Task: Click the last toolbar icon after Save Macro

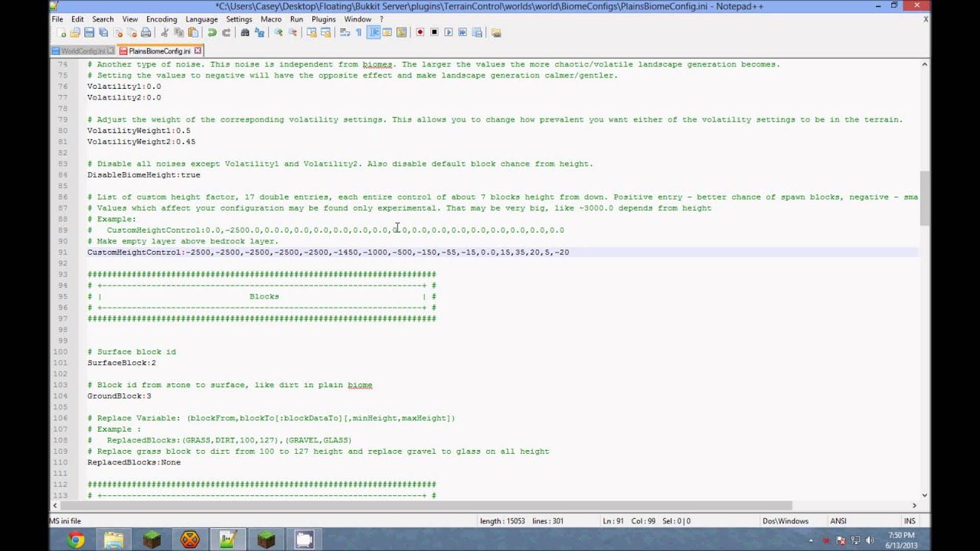Action: [495, 32]
